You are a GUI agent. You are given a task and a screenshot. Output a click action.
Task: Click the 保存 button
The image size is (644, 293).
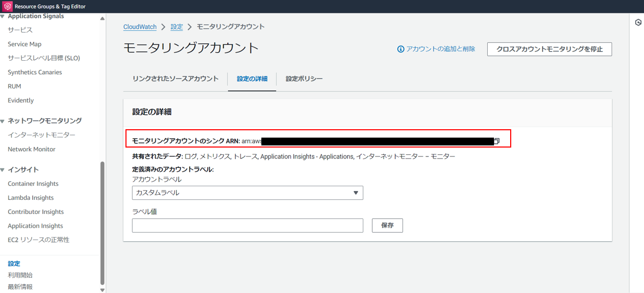pyautogui.click(x=387, y=226)
